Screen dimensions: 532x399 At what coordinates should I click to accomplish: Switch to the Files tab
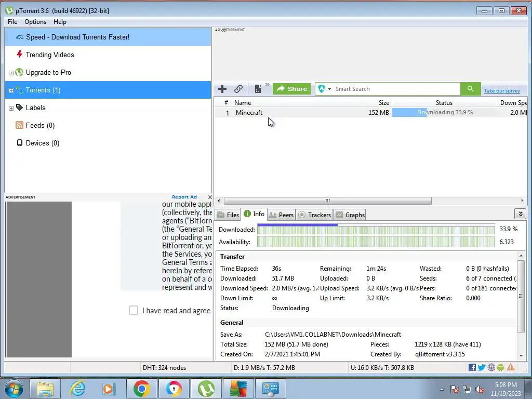[228, 215]
